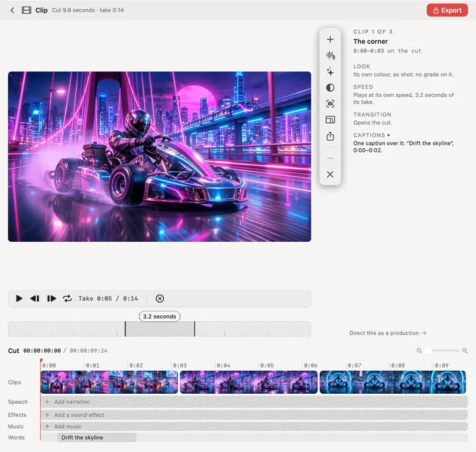Image resolution: width=476 pixels, height=452 pixels.
Task: Click the Effects track label
Action: pyautogui.click(x=17, y=415)
